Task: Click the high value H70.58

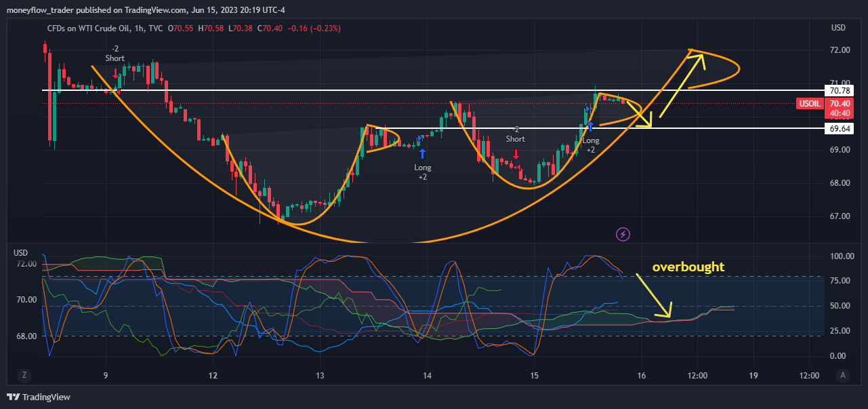Action: click(x=211, y=28)
